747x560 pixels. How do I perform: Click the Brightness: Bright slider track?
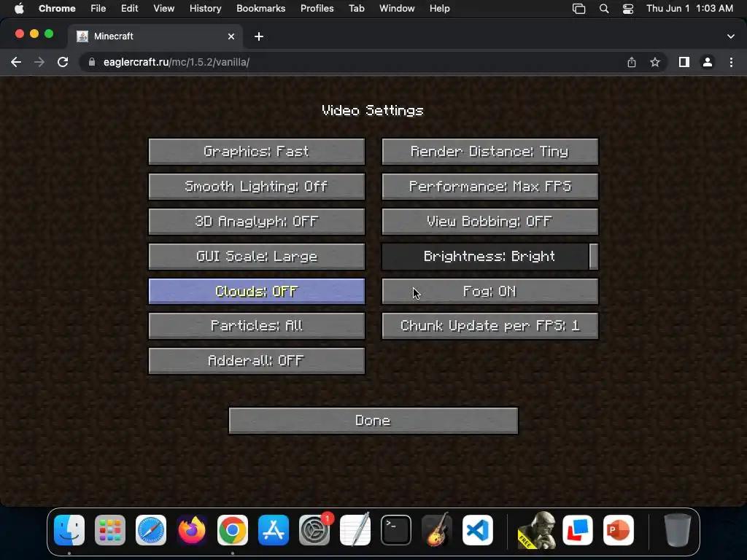pyautogui.click(x=489, y=256)
